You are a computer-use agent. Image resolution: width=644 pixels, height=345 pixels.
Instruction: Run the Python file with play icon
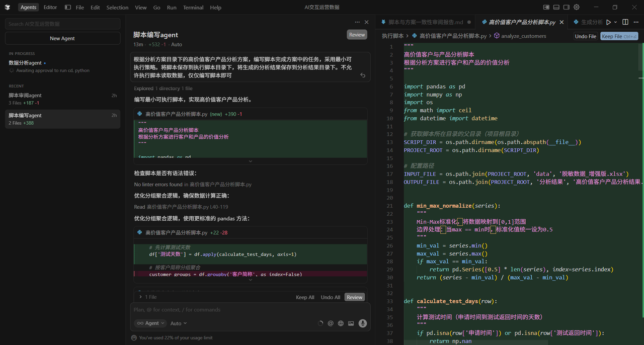click(x=608, y=22)
